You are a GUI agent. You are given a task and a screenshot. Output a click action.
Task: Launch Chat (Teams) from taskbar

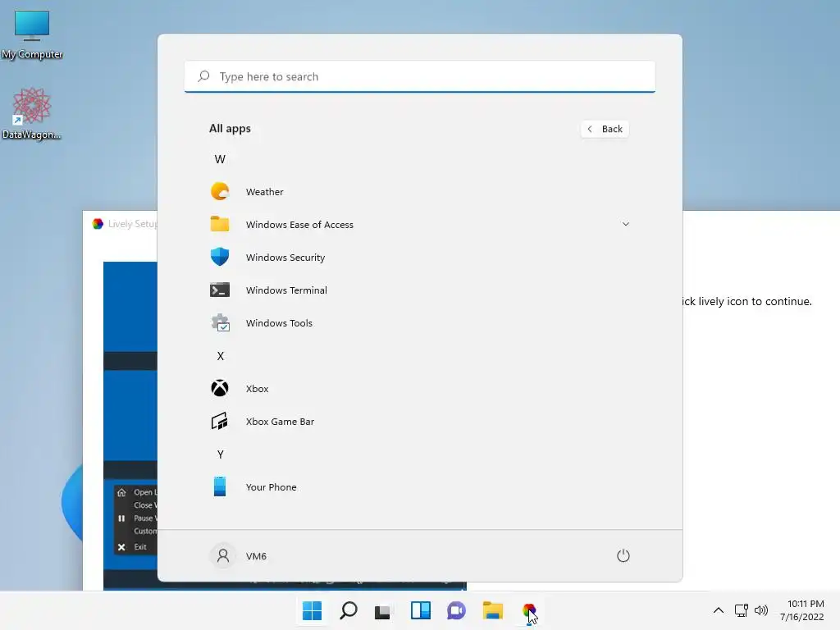[x=456, y=610]
